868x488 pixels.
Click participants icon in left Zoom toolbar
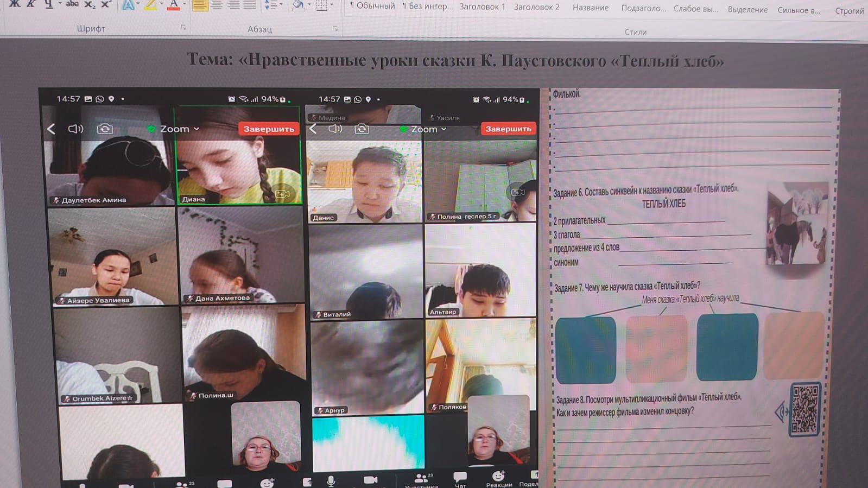184,484
